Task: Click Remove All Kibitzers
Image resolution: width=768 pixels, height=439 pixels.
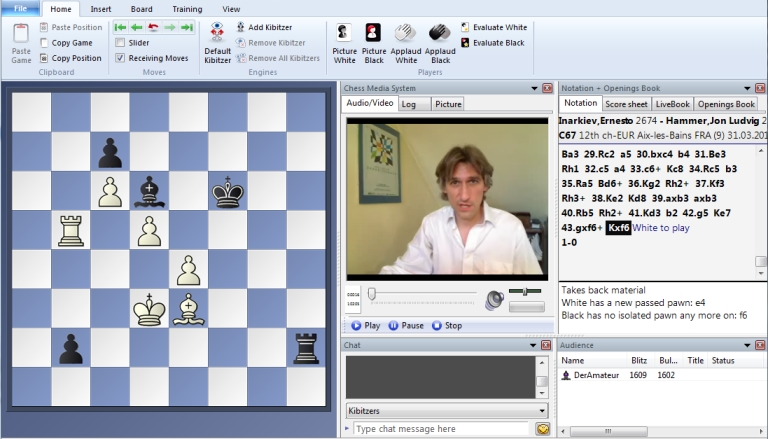Action: [278, 58]
